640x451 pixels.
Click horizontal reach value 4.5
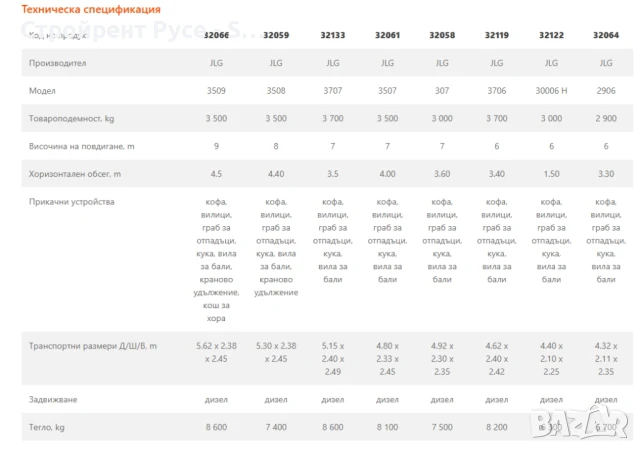coord(216,174)
